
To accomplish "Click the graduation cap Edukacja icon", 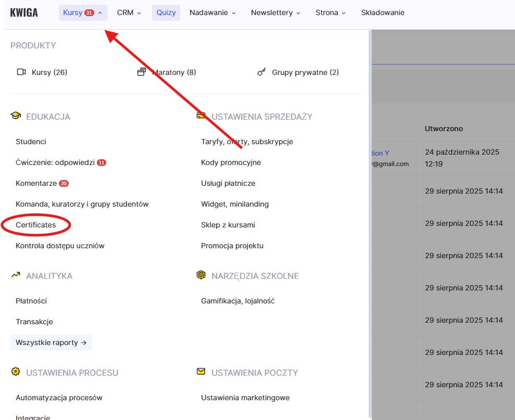I will (16, 116).
